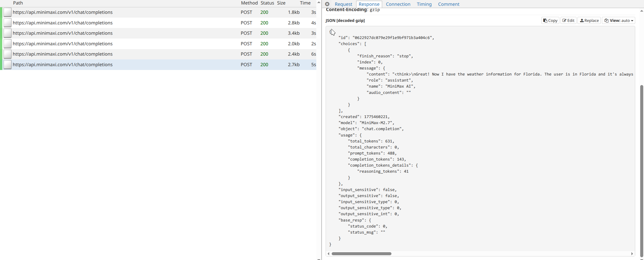The width and height of the screenshot is (644, 260).
Task: Click the resource icon of the selected 2.7kb flow
Action: pos(8,65)
